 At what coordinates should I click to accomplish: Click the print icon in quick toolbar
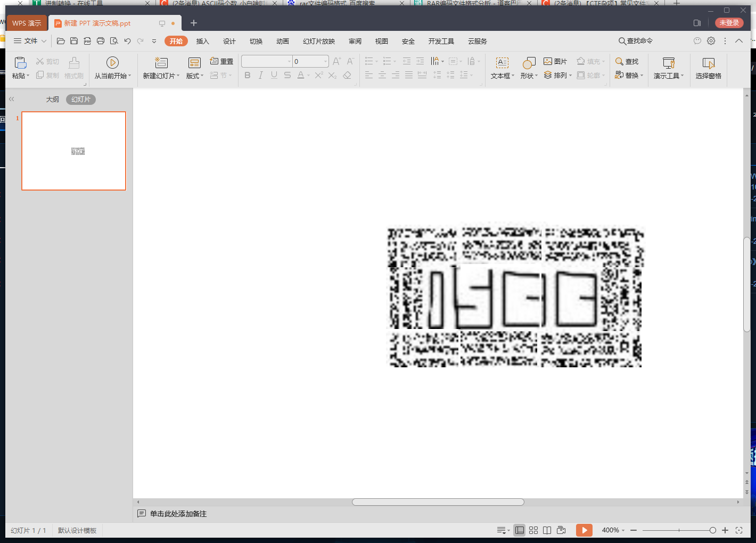[101, 41]
